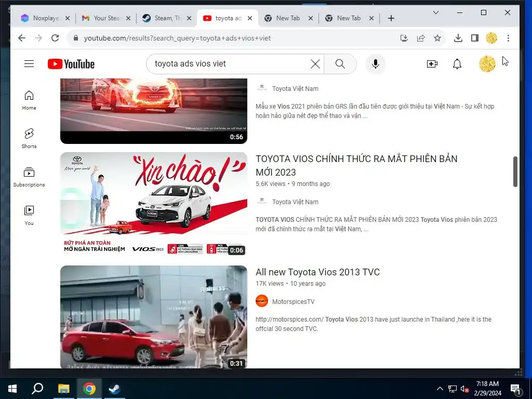Open the Chrome tab search dropdown
532x399 pixels.
click(x=436, y=12)
